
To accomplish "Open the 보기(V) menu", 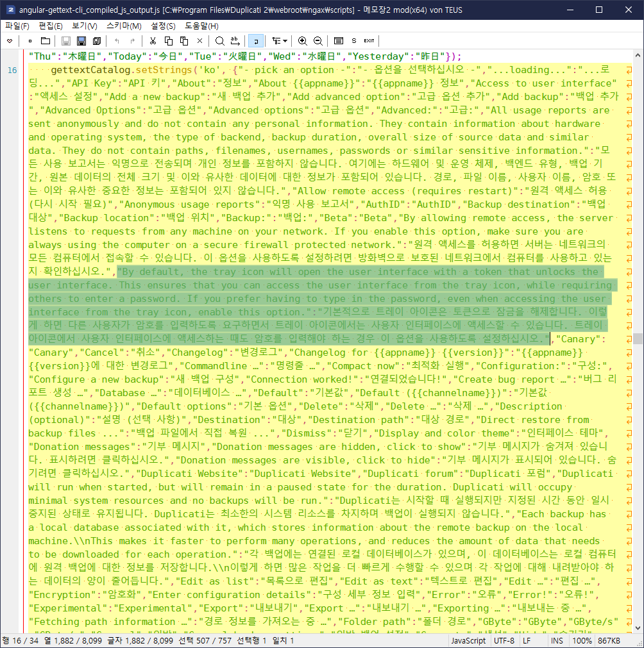I will pos(85,26).
